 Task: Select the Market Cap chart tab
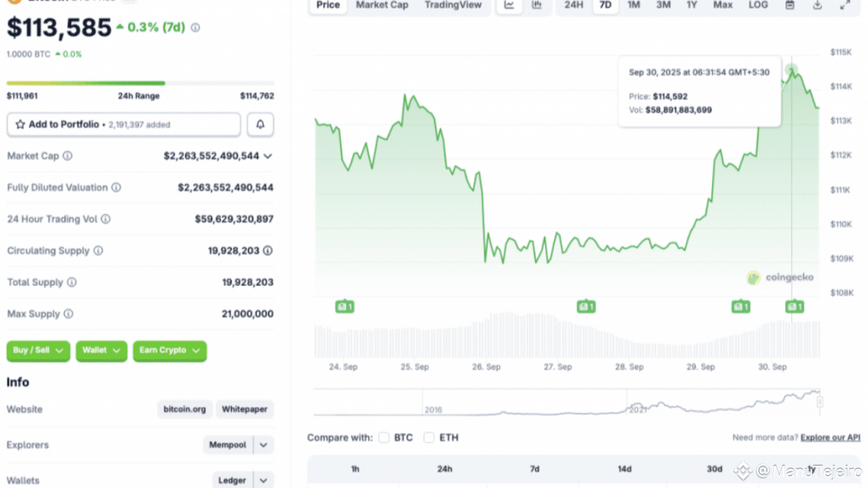(x=382, y=5)
